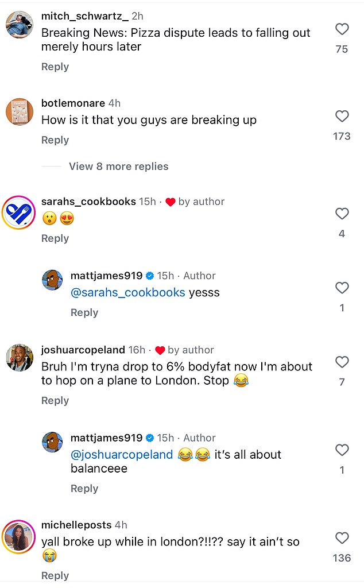This screenshot has width=364, height=588.
Task: Reply to michelleposts comment
Action: click(x=55, y=575)
